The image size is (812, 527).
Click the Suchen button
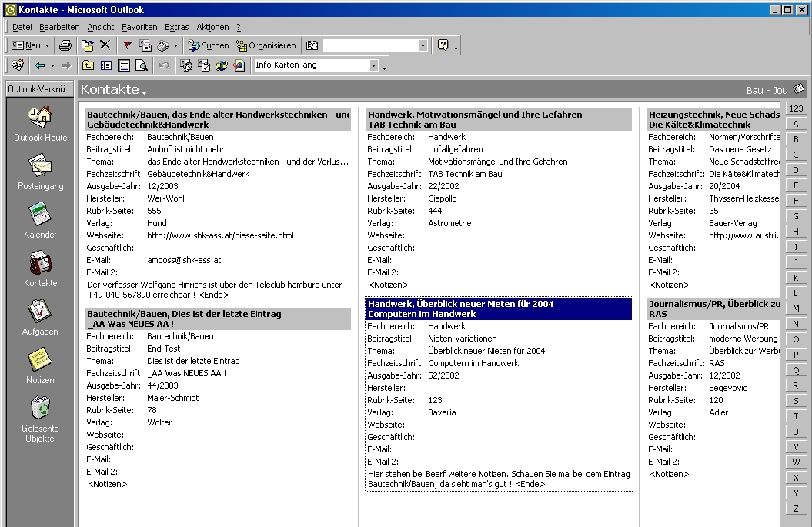click(x=206, y=45)
